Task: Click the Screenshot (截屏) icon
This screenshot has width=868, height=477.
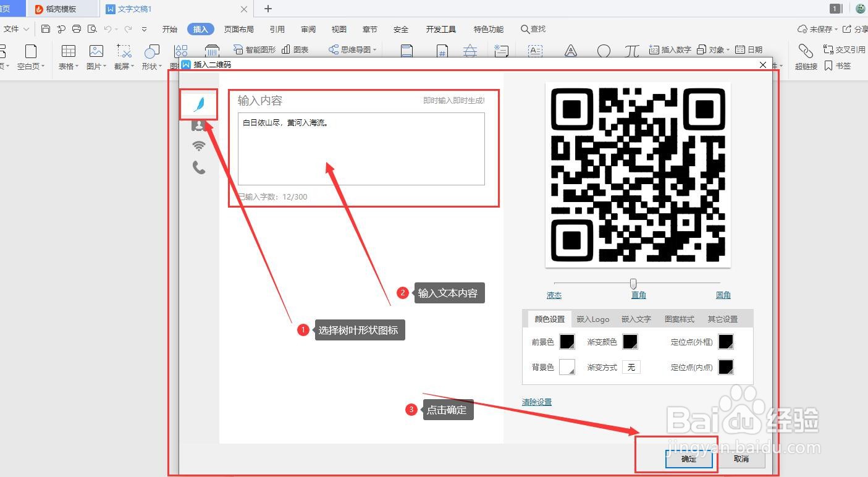Action: 124,51
